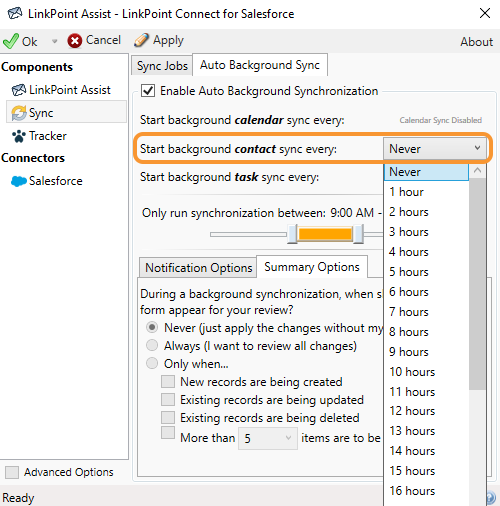Choose 10 hours option
The height and width of the screenshot is (506, 500).
coord(426,372)
